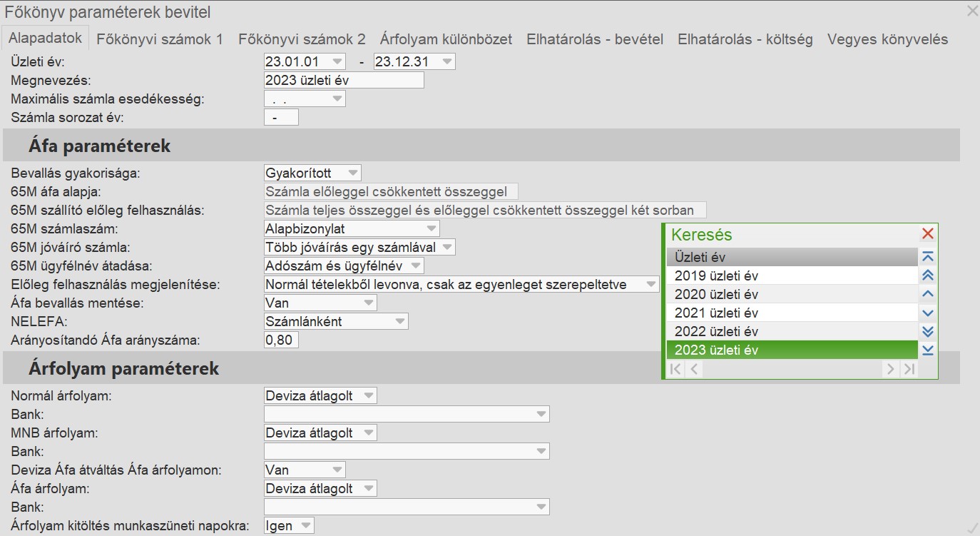Viewport: 980px width, 536px height.
Task: Click the confirm checkmark at bottom right
Action: pos(971,527)
